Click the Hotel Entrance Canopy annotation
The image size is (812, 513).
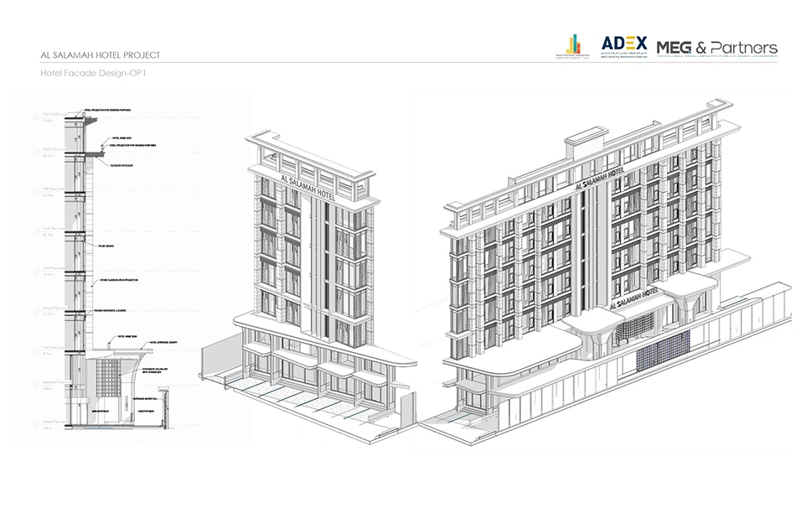click(x=163, y=343)
